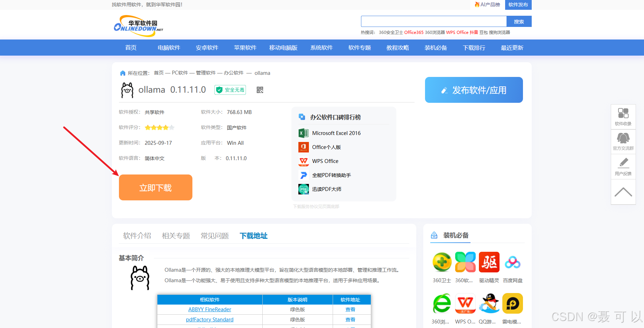Viewport: 644px width, 328px height.
Task: Open the 雷电模拟器 yellow icon
Action: (x=512, y=303)
